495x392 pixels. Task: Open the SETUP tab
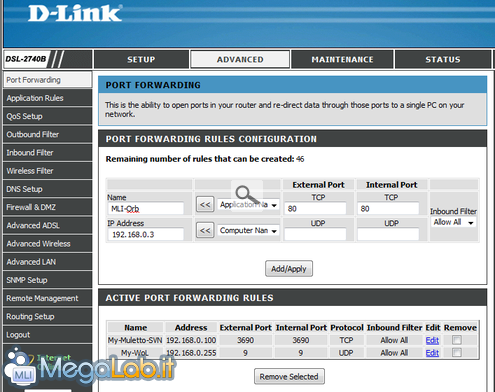141,59
